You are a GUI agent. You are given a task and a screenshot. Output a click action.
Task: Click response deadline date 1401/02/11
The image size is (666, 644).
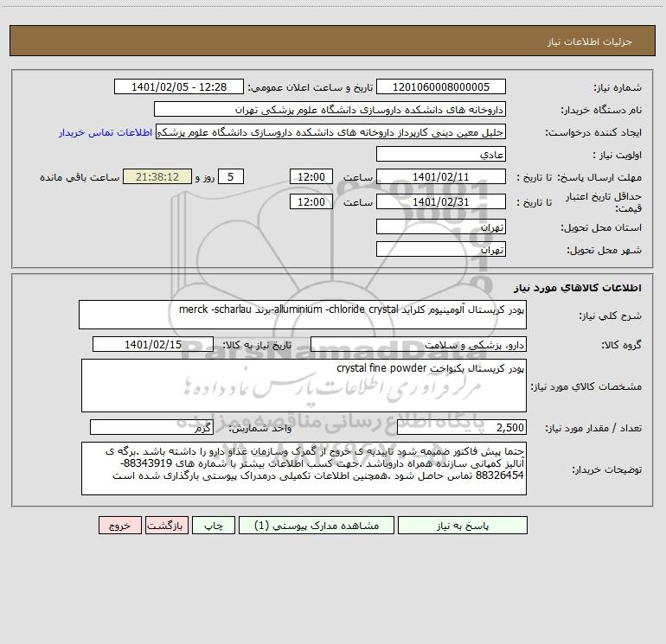tap(441, 176)
